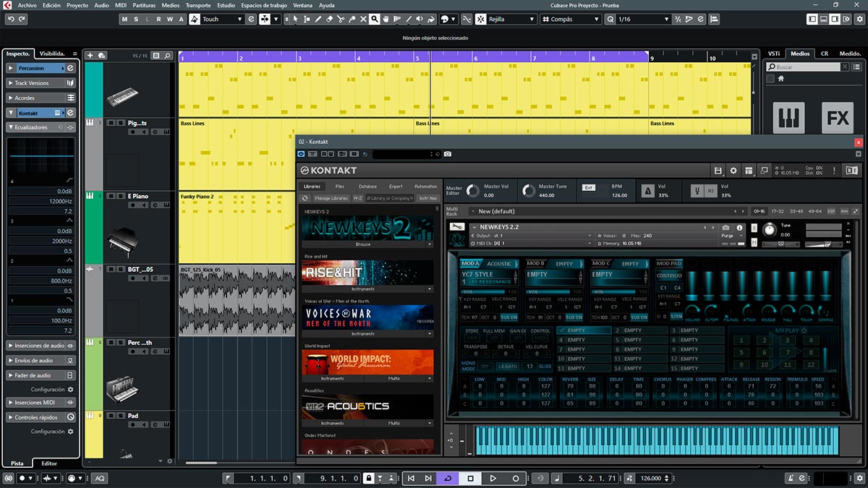This screenshot has width=868, height=488.
Task: Toggle global Read R automation button
Action: (x=159, y=19)
